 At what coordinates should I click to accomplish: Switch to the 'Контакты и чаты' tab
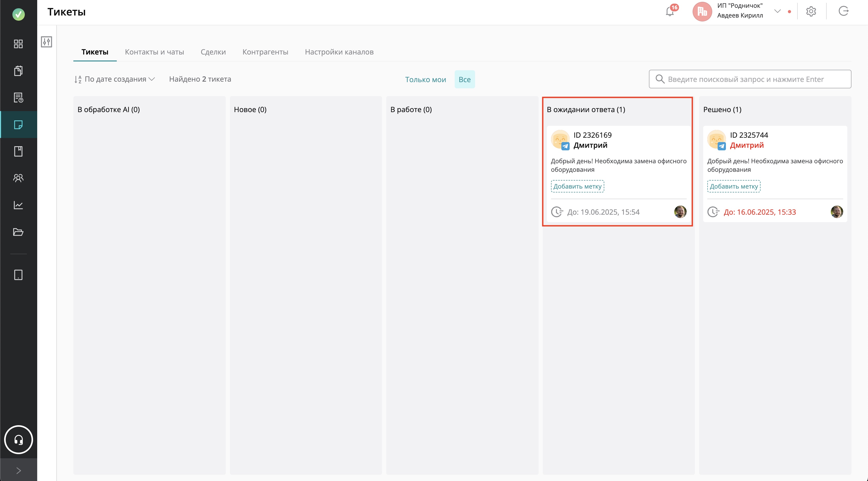154,52
